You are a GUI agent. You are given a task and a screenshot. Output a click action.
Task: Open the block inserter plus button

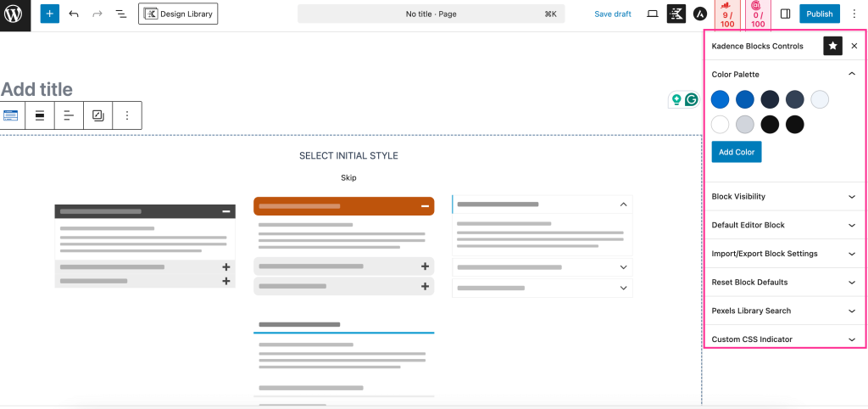click(x=50, y=14)
